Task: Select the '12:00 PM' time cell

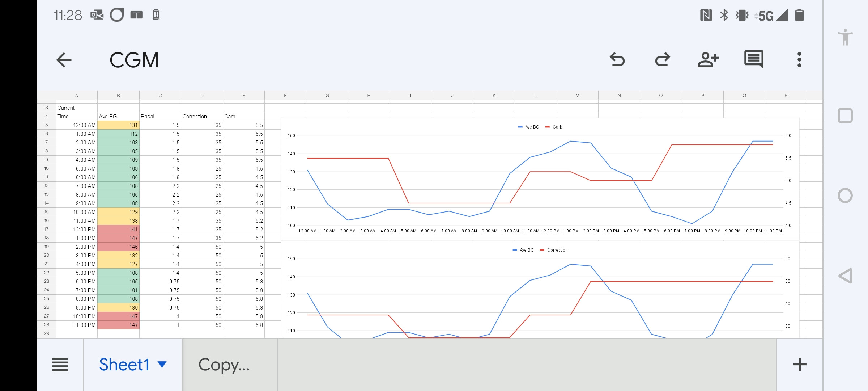Action: [x=76, y=230]
